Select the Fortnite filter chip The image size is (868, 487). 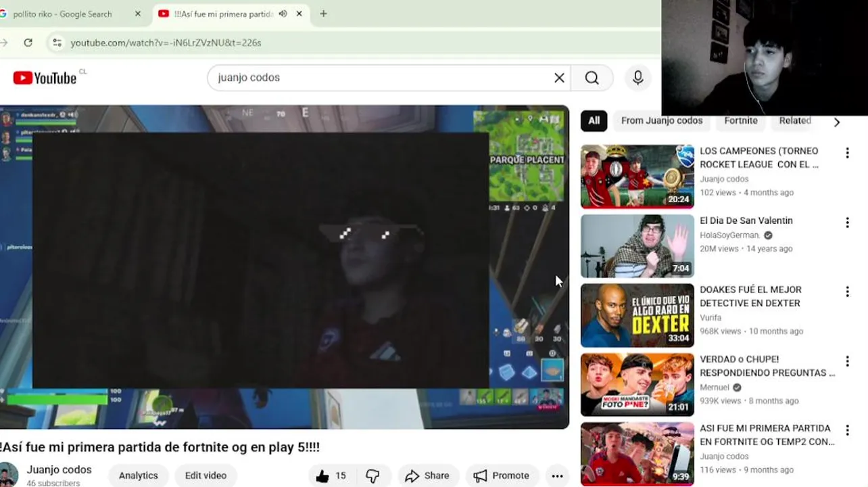pyautogui.click(x=741, y=120)
